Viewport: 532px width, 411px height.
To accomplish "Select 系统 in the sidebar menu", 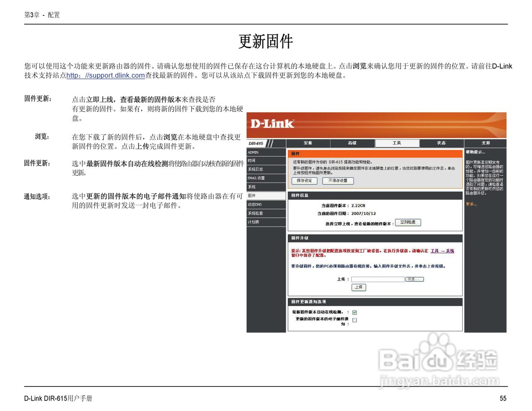I will pyautogui.click(x=266, y=187).
